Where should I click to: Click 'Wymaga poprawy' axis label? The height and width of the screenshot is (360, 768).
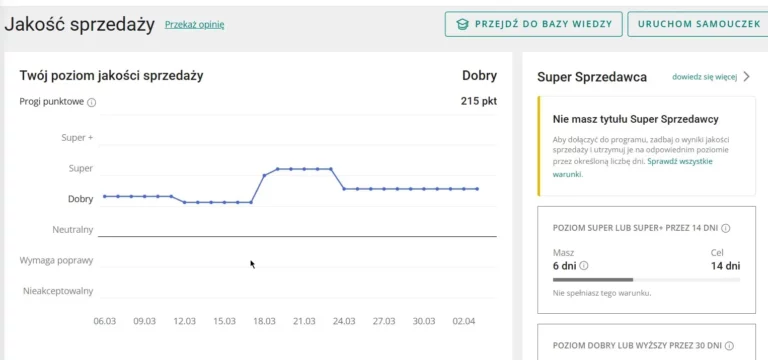(56, 260)
